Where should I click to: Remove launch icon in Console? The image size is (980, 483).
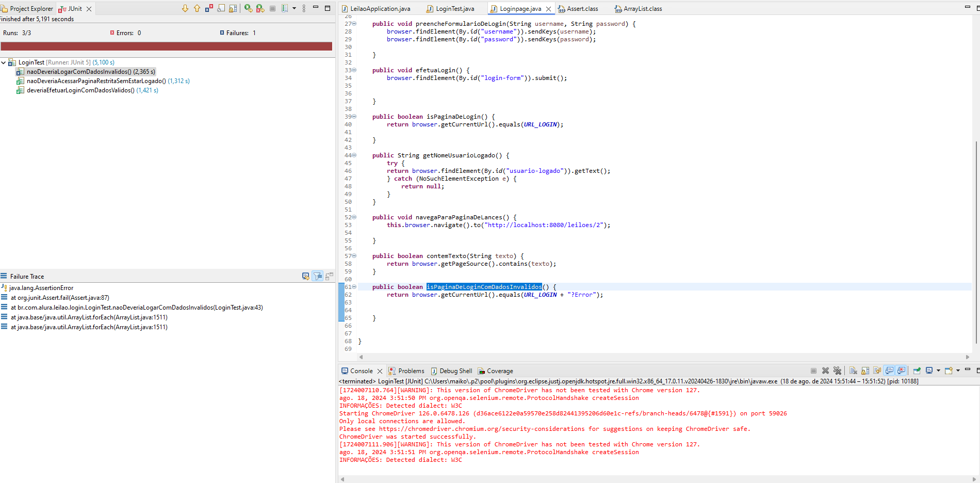click(825, 371)
